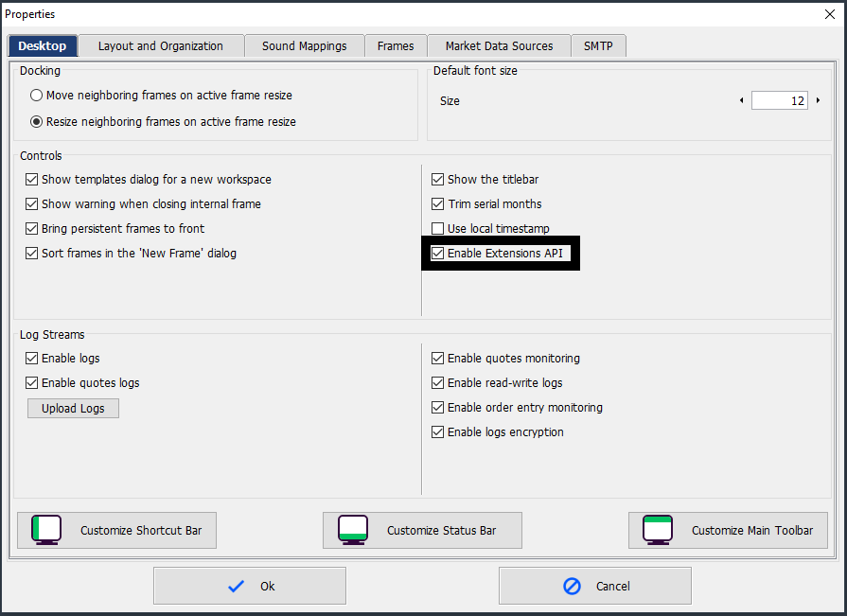Open the Market Data Sources tab
Viewport: 847px width, 616px height.
click(498, 45)
